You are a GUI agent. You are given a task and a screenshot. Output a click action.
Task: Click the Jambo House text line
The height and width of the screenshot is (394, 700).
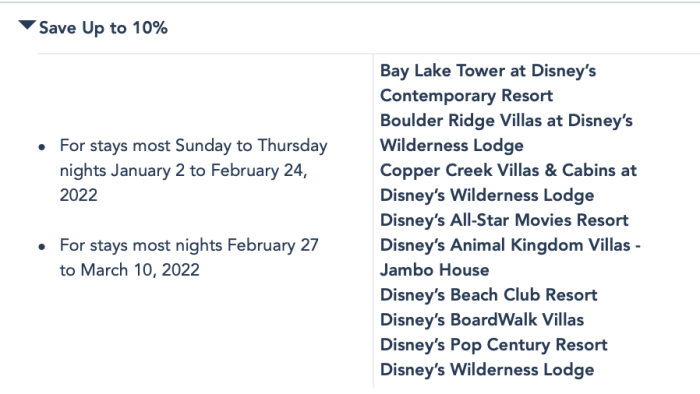coord(434,270)
